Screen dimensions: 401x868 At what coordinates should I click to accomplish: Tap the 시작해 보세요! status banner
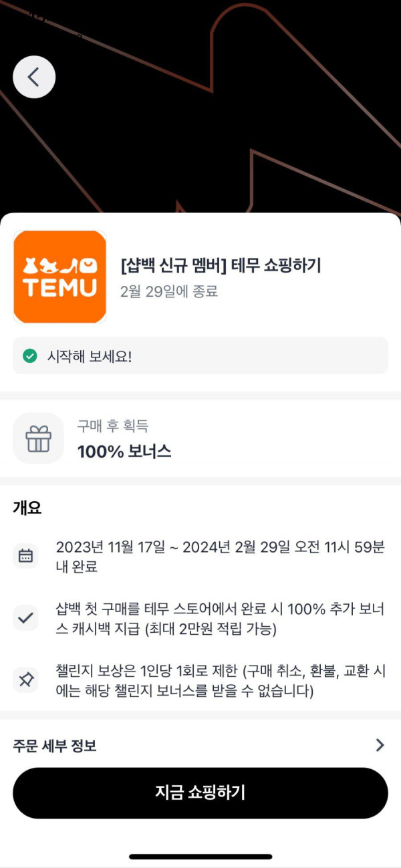(200, 356)
